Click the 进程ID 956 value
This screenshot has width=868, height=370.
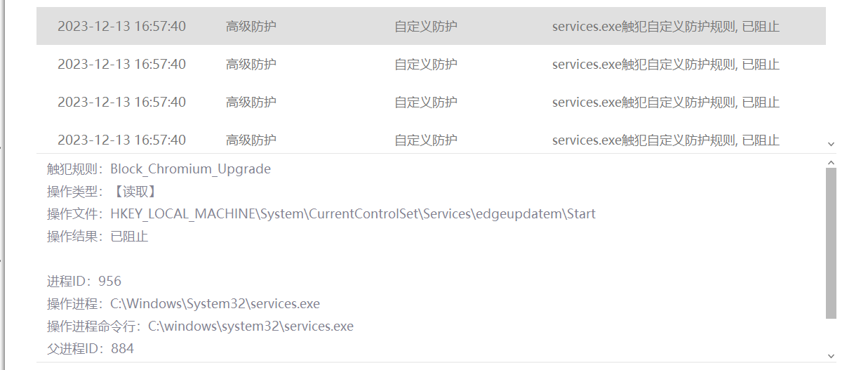pos(109,282)
